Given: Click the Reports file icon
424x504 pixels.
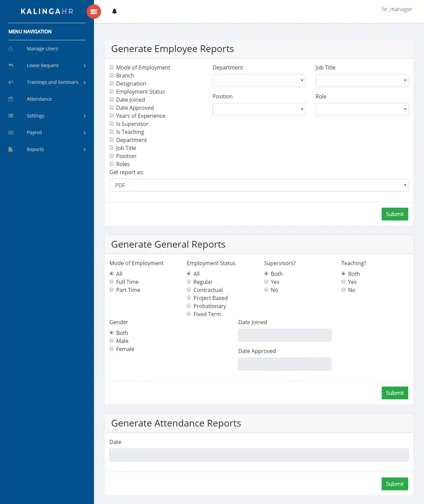Looking at the screenshot, I should point(11,149).
